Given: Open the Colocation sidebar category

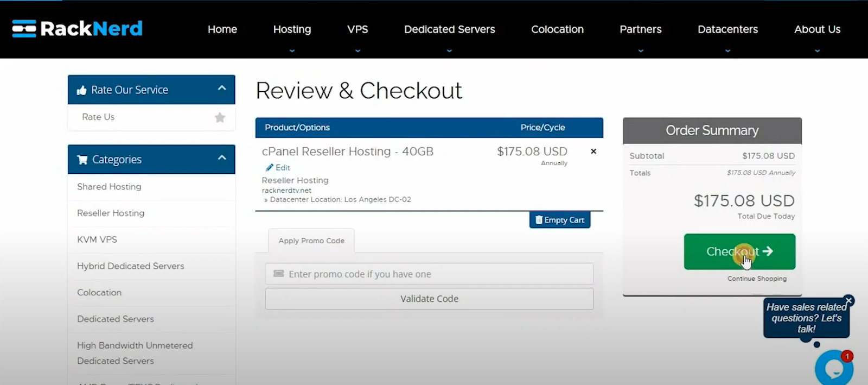Looking at the screenshot, I should click(x=99, y=293).
